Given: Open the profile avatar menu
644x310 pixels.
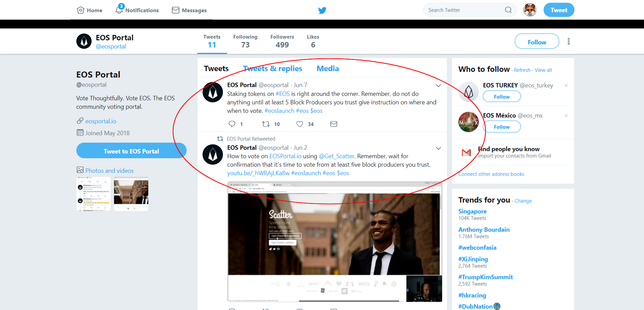Looking at the screenshot, I should coord(530,10).
